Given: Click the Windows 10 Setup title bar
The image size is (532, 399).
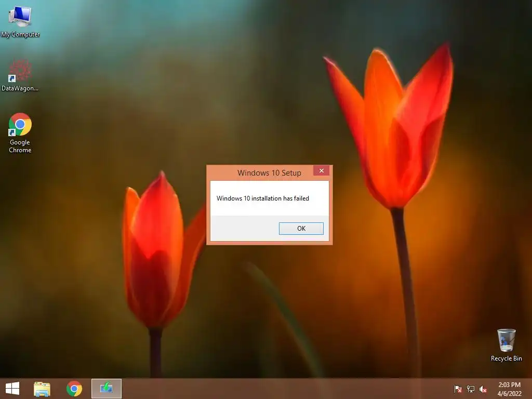Looking at the screenshot, I should (269, 172).
